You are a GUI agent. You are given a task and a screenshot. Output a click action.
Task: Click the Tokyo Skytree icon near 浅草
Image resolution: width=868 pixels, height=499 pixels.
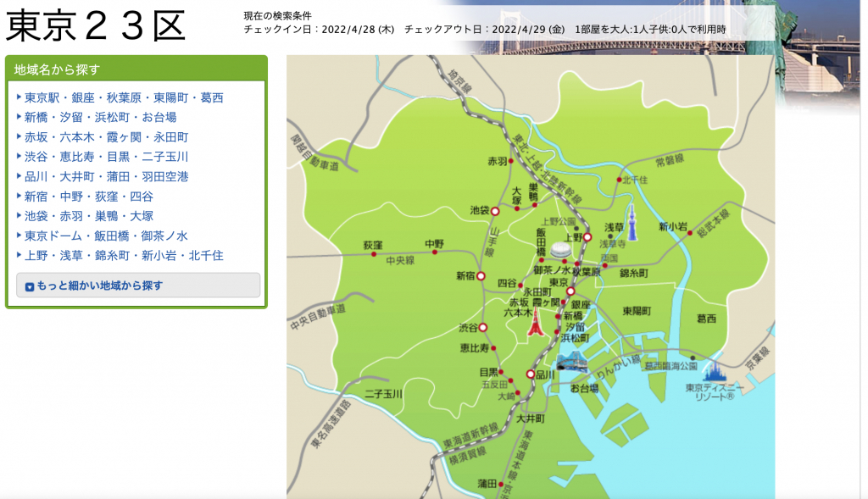pos(631,220)
